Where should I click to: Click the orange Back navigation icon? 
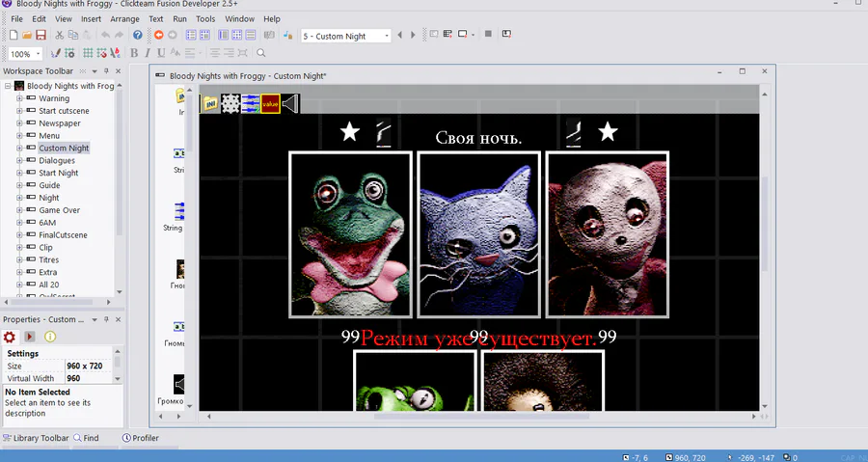159,35
